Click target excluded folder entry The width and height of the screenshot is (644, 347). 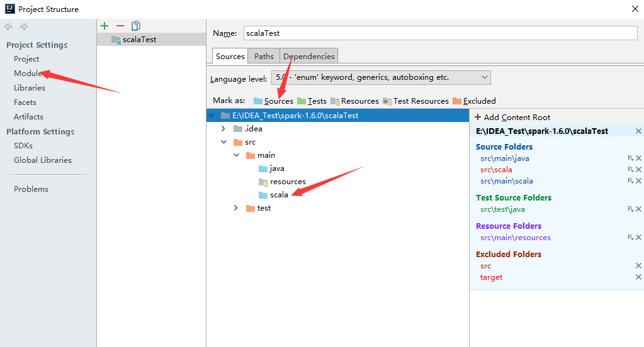tap(491, 277)
